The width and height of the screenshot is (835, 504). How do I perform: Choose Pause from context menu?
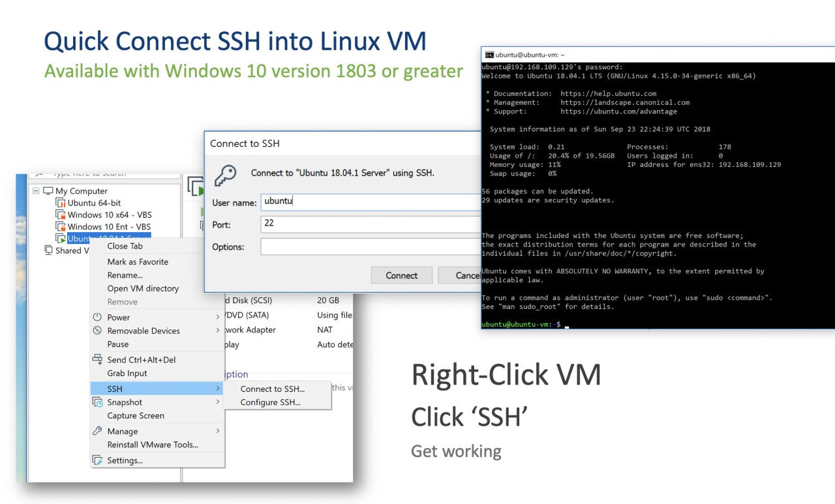(x=118, y=344)
